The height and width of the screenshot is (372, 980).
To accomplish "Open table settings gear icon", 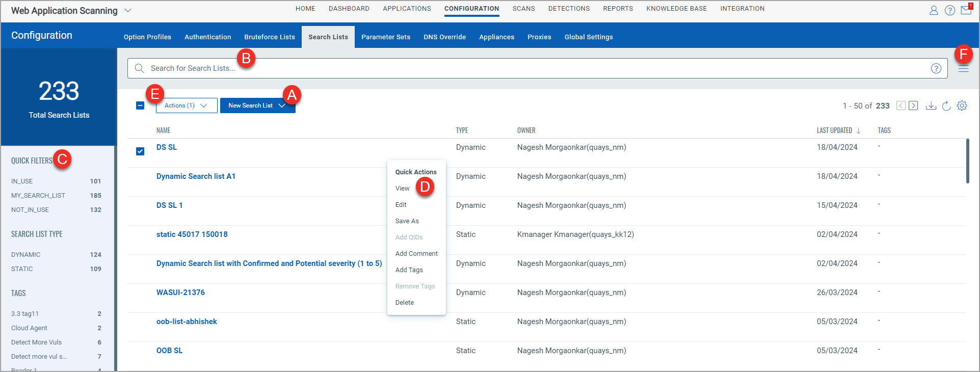I will point(962,105).
